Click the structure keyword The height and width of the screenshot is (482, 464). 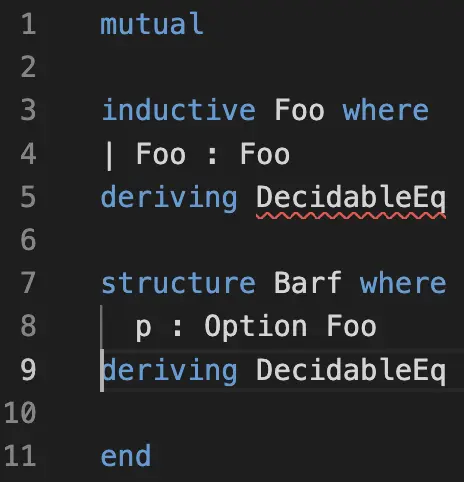(x=178, y=283)
